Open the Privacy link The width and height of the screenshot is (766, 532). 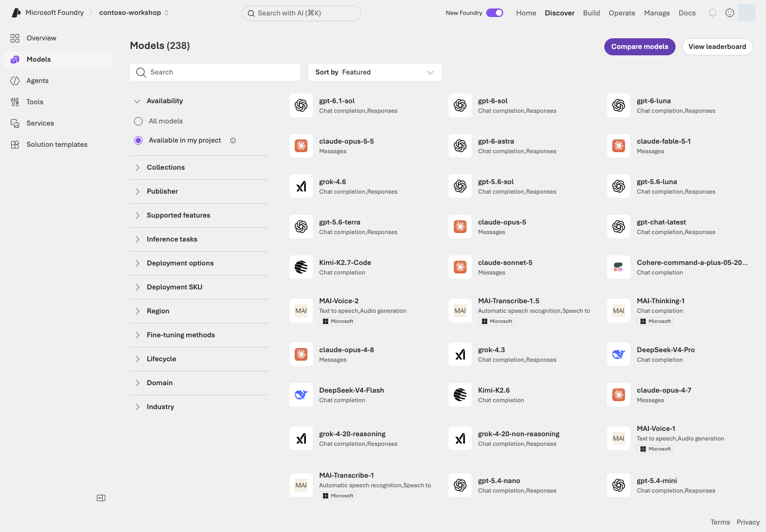click(748, 522)
